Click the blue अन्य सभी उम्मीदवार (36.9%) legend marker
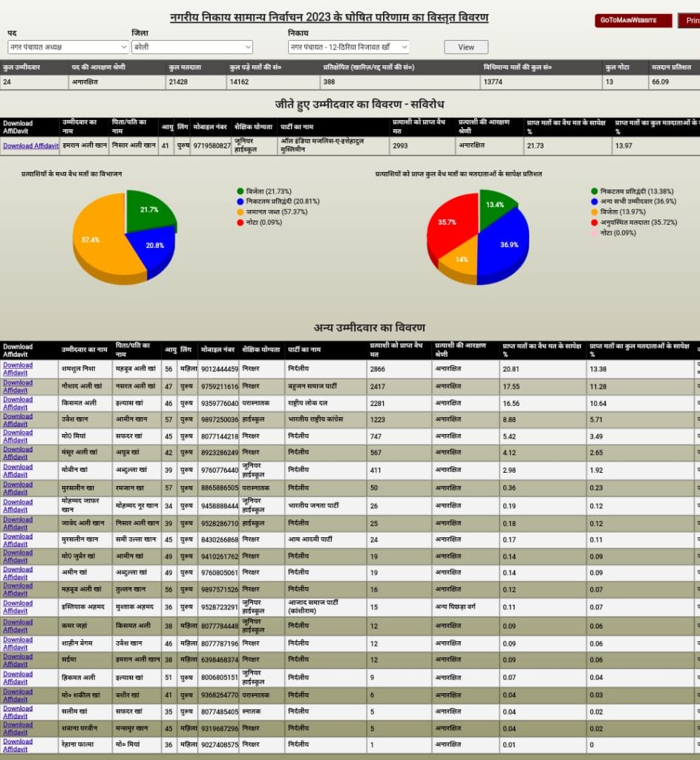The image size is (700, 760). tap(595, 202)
